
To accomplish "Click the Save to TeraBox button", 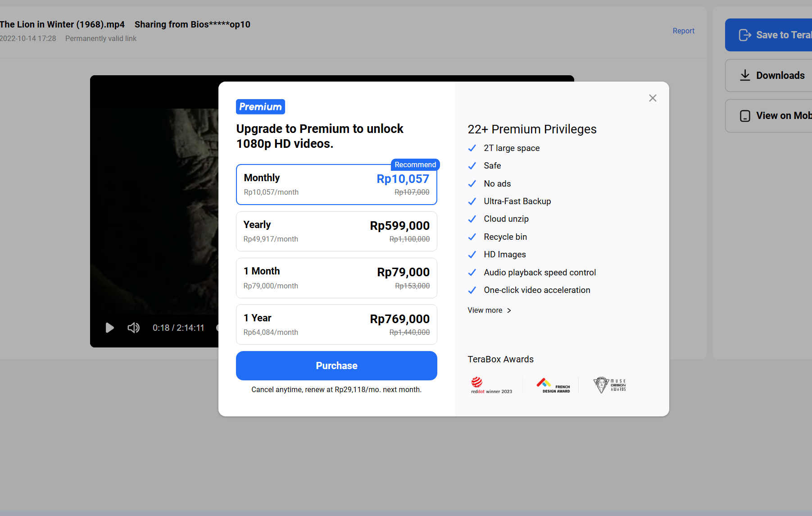I will tap(768, 35).
